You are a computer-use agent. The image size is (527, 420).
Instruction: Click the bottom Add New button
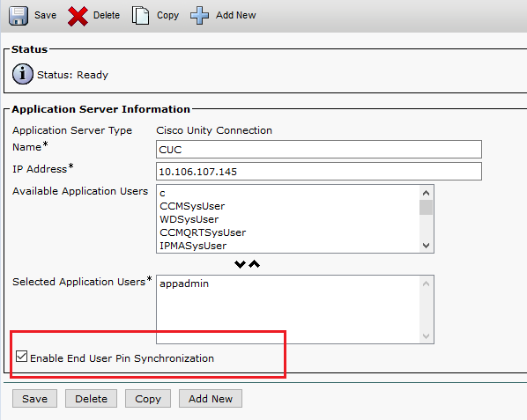[x=211, y=399]
